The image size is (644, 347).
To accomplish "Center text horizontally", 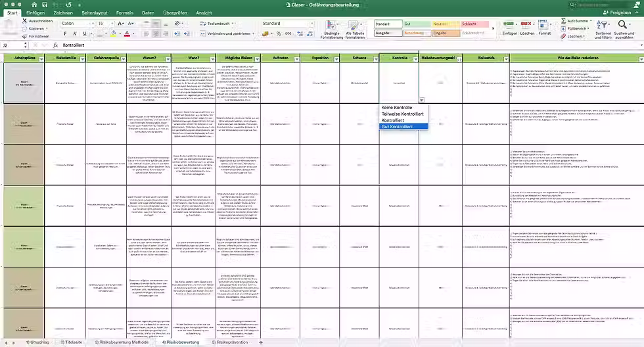I will pyautogui.click(x=156, y=34).
